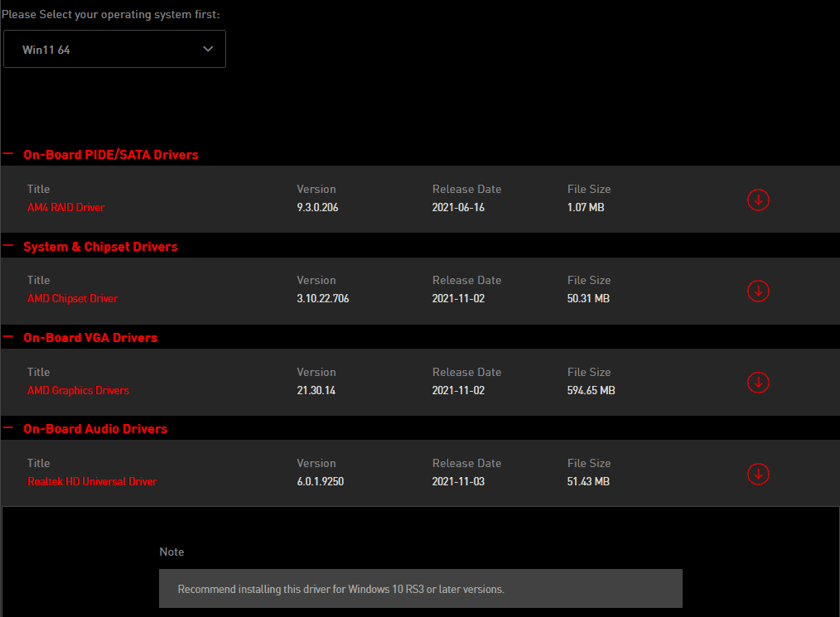Click the System & Chipset Drivers heading
Image resolution: width=840 pixels, height=617 pixels.
[101, 247]
